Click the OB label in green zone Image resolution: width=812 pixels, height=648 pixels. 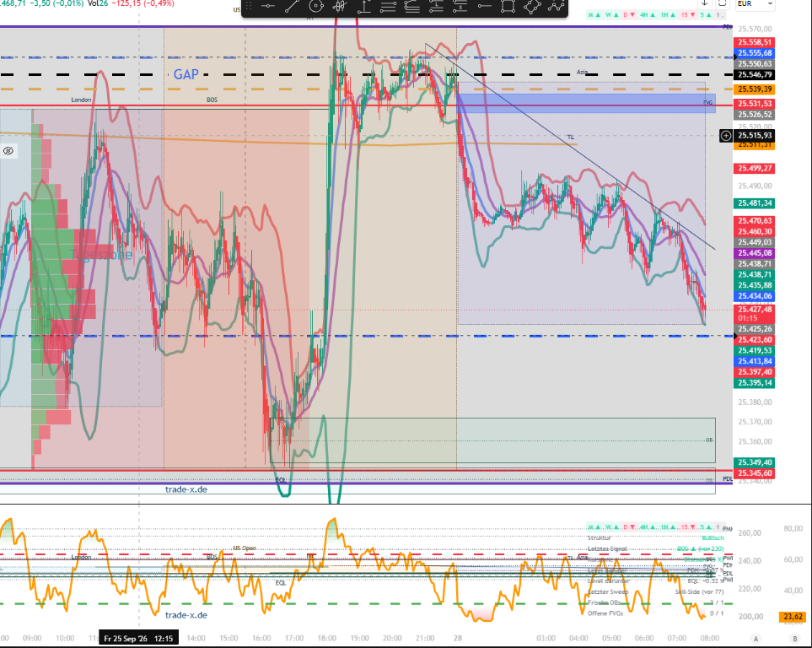(x=709, y=440)
